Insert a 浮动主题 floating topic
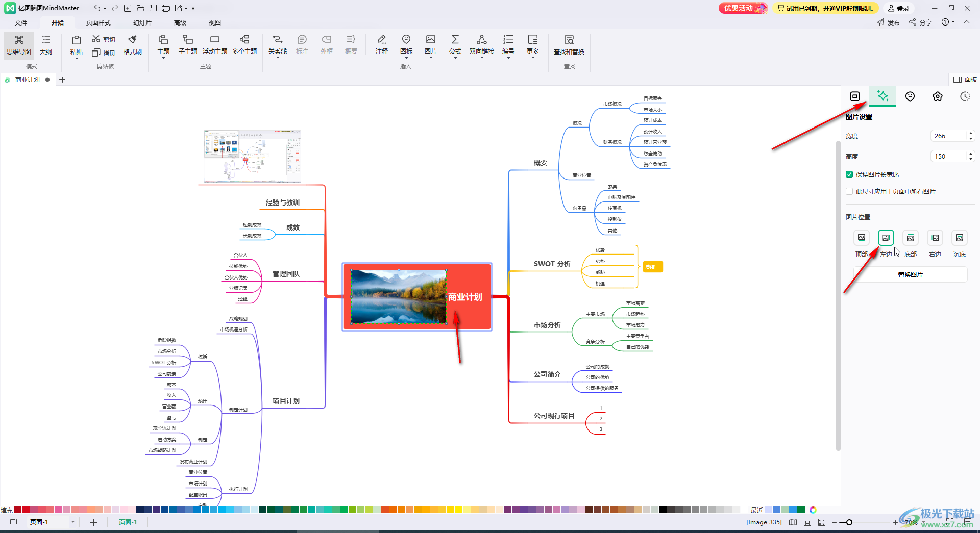The width and height of the screenshot is (980, 533). [x=215, y=45]
